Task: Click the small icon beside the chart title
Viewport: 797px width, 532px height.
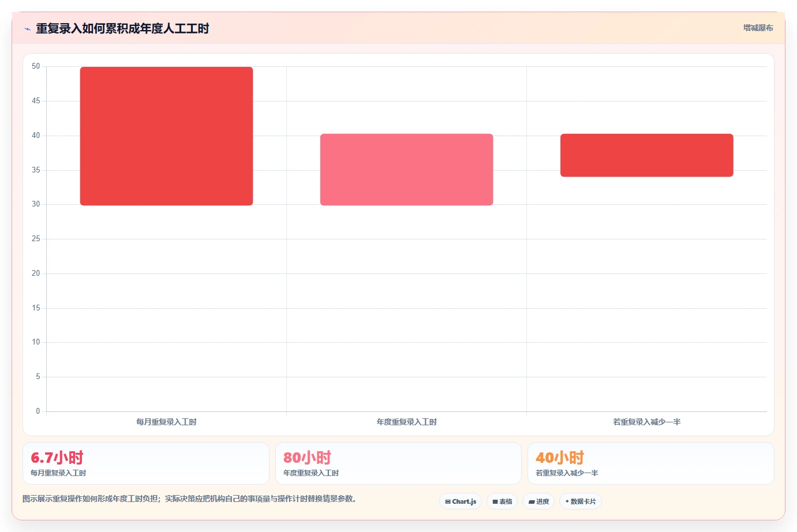Action: coord(27,29)
